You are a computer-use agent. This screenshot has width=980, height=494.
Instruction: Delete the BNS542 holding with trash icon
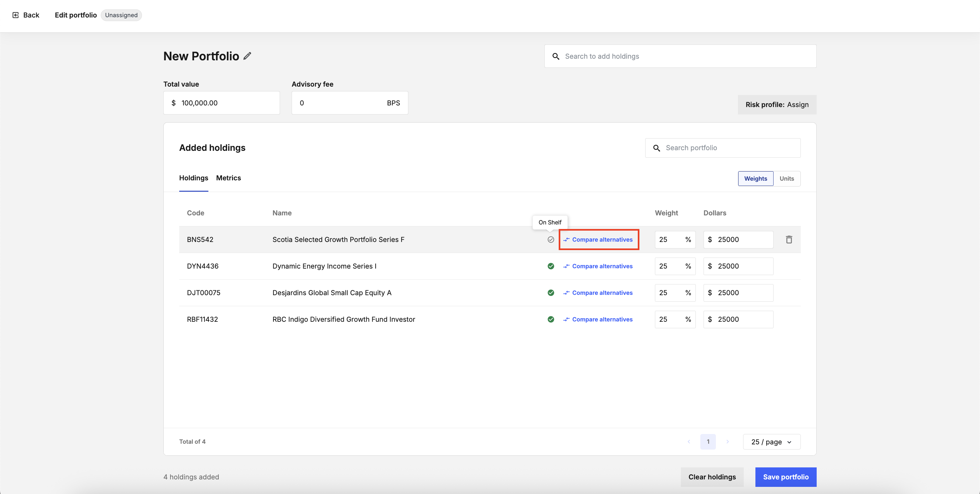789,240
